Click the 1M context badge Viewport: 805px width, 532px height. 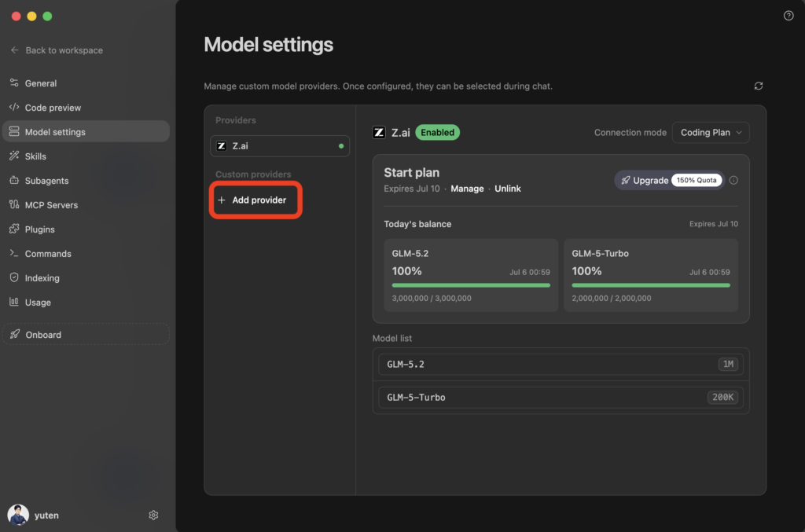click(x=728, y=365)
